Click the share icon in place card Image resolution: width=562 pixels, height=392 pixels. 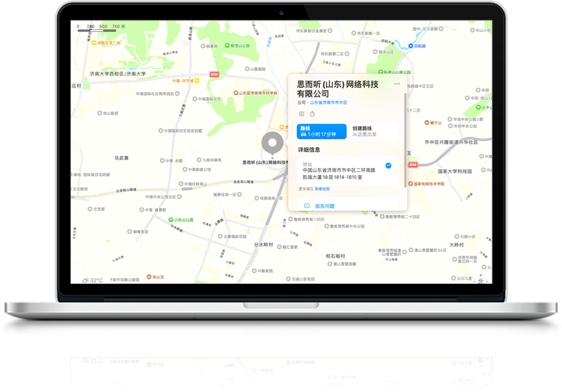[x=312, y=114]
